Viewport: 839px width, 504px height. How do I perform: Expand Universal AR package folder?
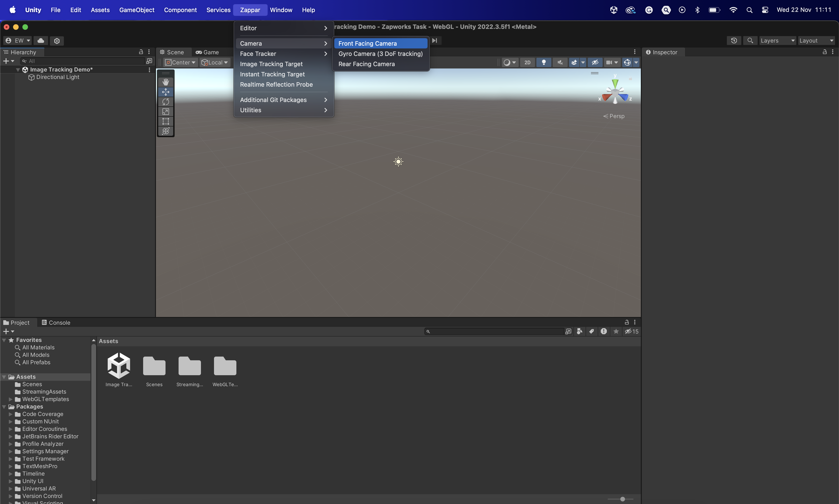tap(10, 488)
